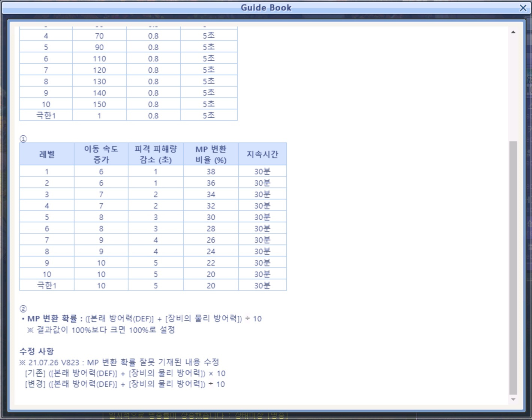Click 5초 in the row with 150
This screenshot has width=532, height=420.
click(209, 104)
